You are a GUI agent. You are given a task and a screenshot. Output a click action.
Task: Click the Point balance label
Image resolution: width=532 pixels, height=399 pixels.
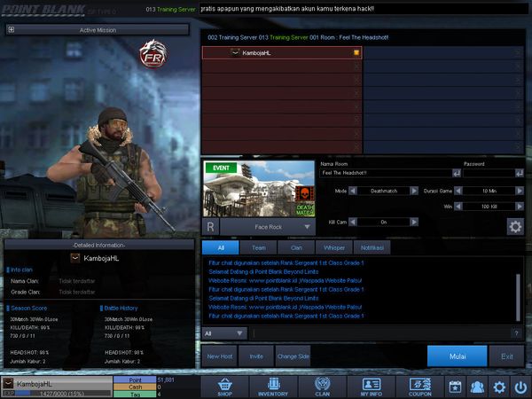pos(135,379)
